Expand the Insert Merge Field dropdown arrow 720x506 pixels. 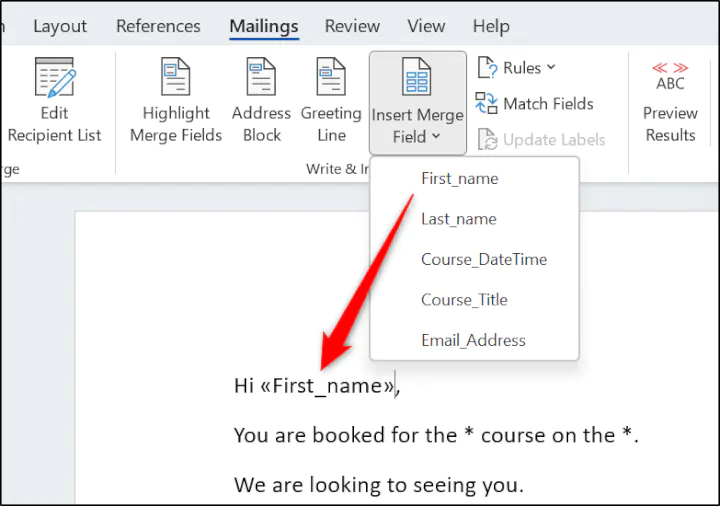tap(436, 136)
